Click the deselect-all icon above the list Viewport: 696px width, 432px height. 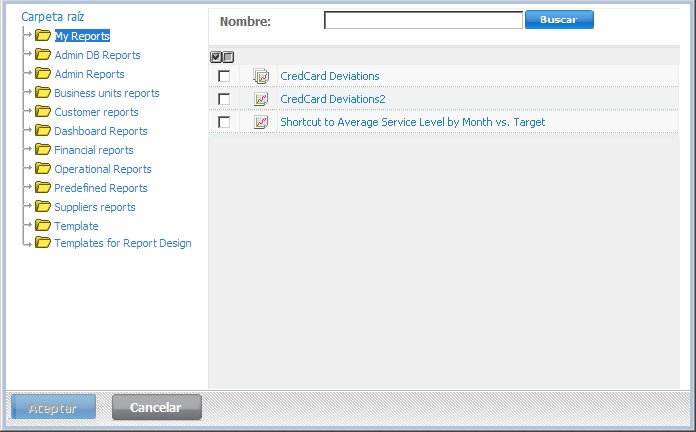click(228, 57)
